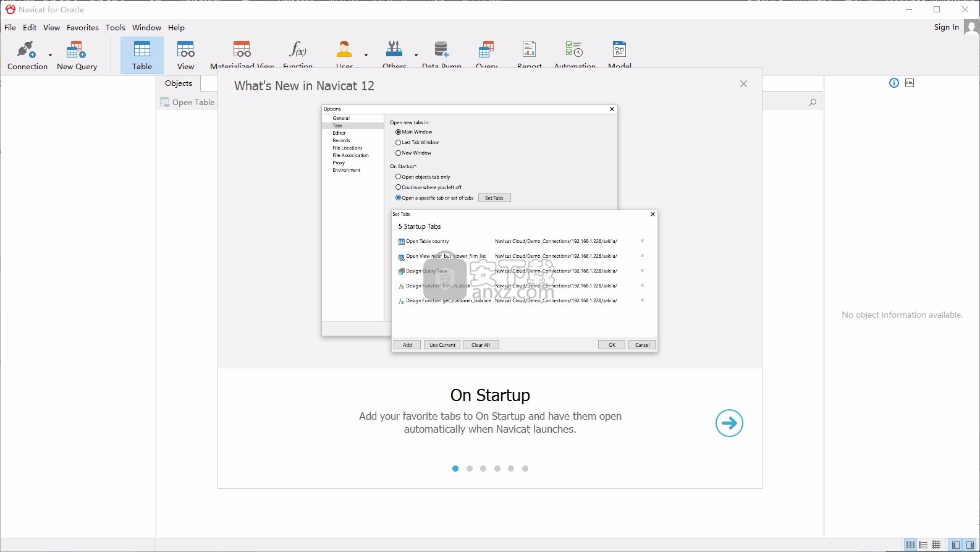This screenshot has height=552, width=980.
Task: Go to next slide with arrow button
Action: [729, 423]
